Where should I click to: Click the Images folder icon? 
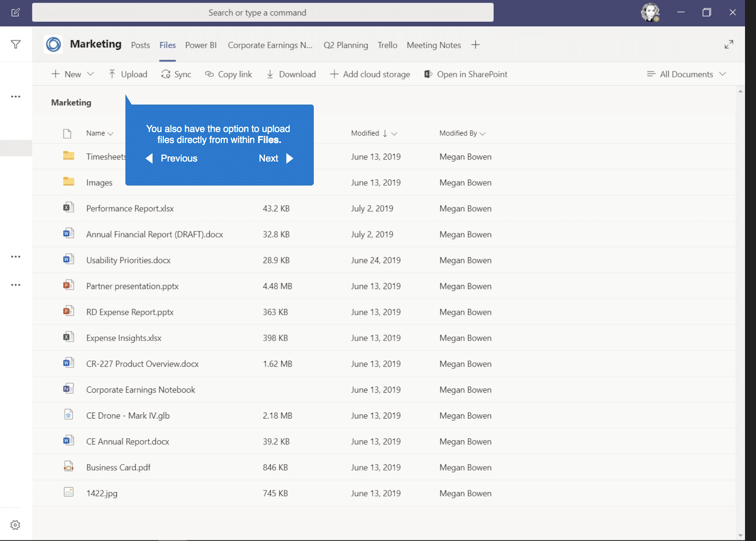click(x=69, y=182)
